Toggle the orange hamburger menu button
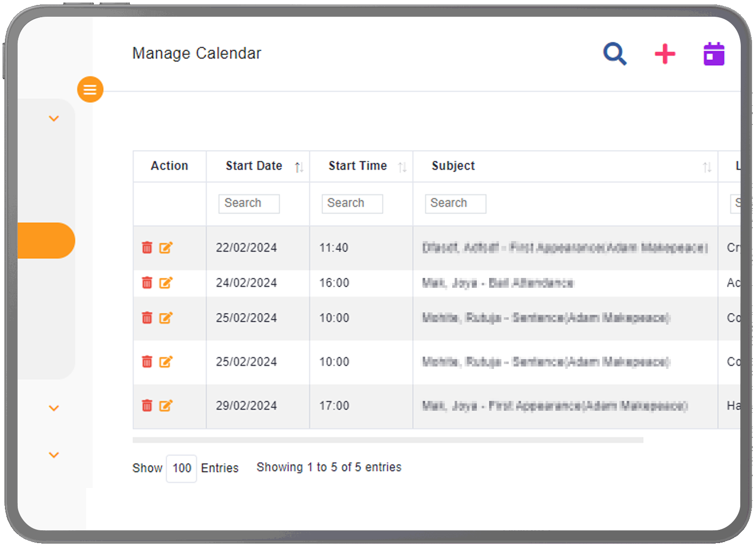The image size is (756, 548). (90, 90)
